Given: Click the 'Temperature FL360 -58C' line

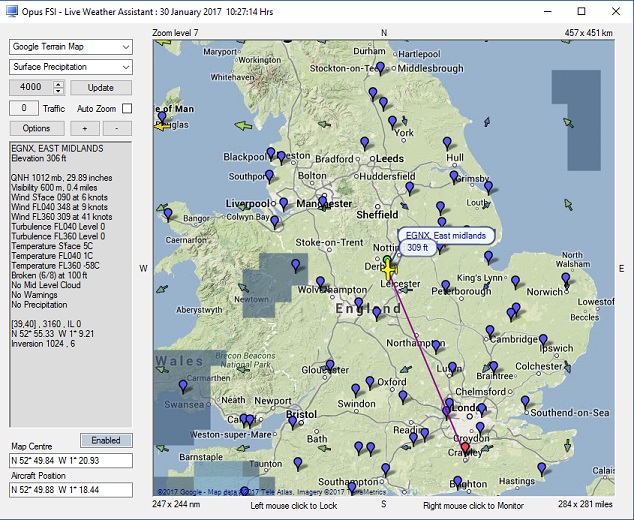Looking at the screenshot, I should tap(55, 266).
